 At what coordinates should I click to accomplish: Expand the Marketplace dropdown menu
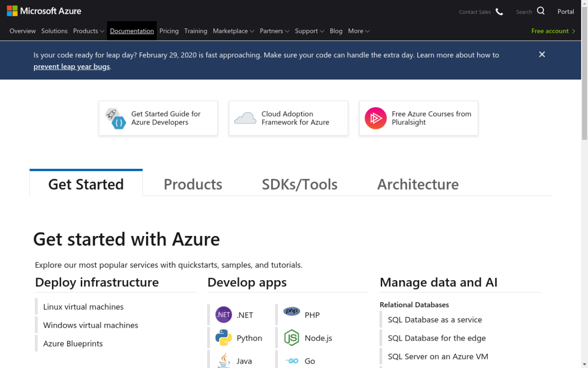click(233, 31)
